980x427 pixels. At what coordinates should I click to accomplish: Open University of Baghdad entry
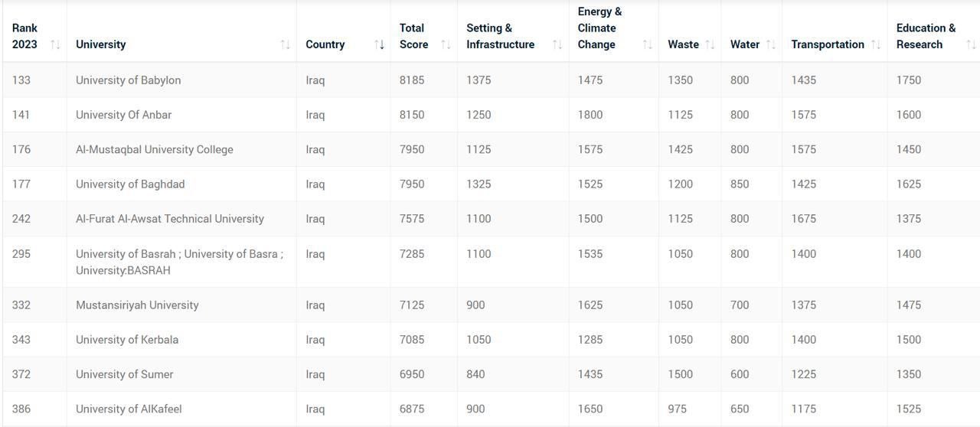point(130,184)
